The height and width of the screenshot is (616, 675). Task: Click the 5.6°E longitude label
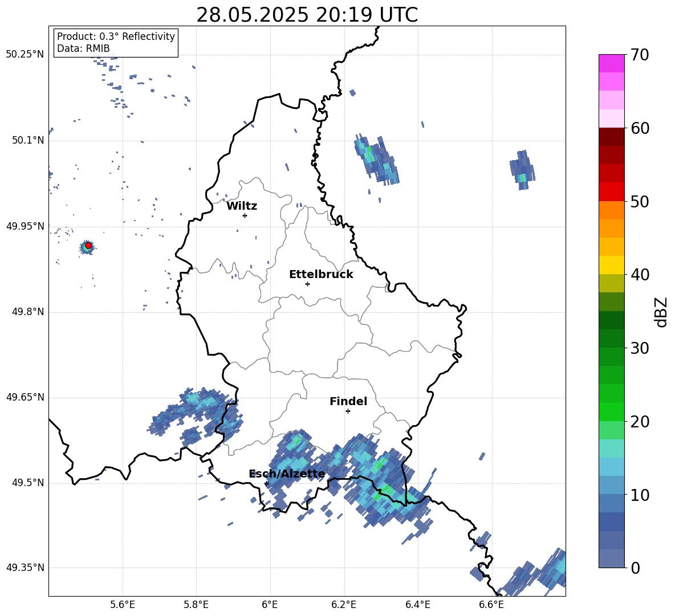[123, 605]
